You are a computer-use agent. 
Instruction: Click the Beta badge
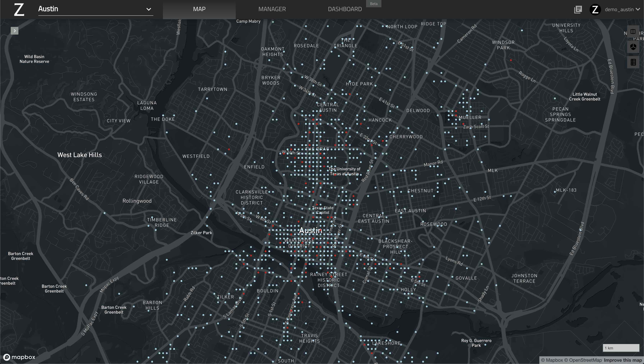374,4
